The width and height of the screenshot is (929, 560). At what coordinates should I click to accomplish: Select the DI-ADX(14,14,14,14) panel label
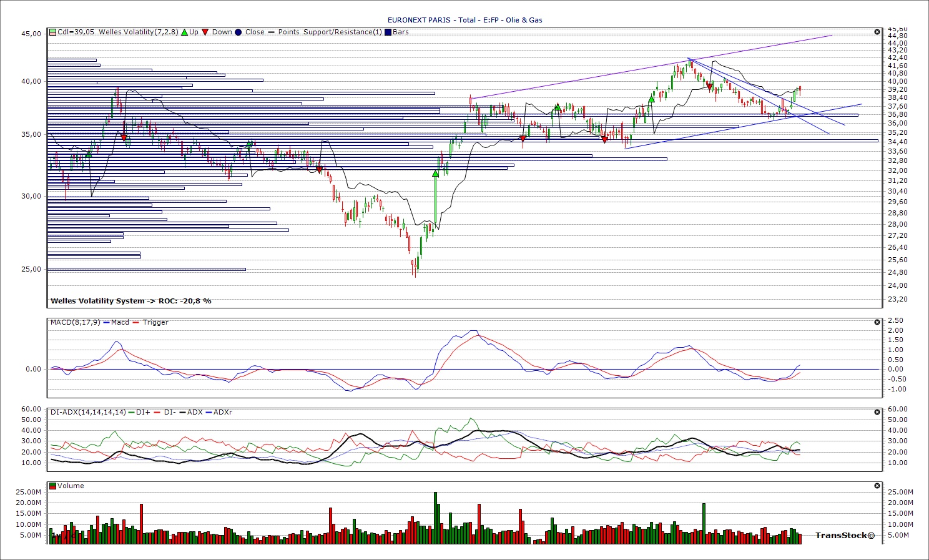pyautogui.click(x=88, y=412)
